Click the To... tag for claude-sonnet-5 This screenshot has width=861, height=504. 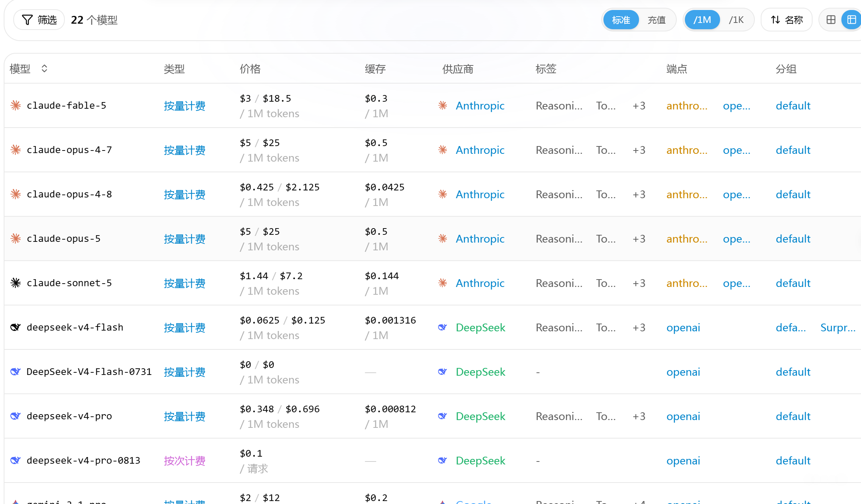pos(606,283)
